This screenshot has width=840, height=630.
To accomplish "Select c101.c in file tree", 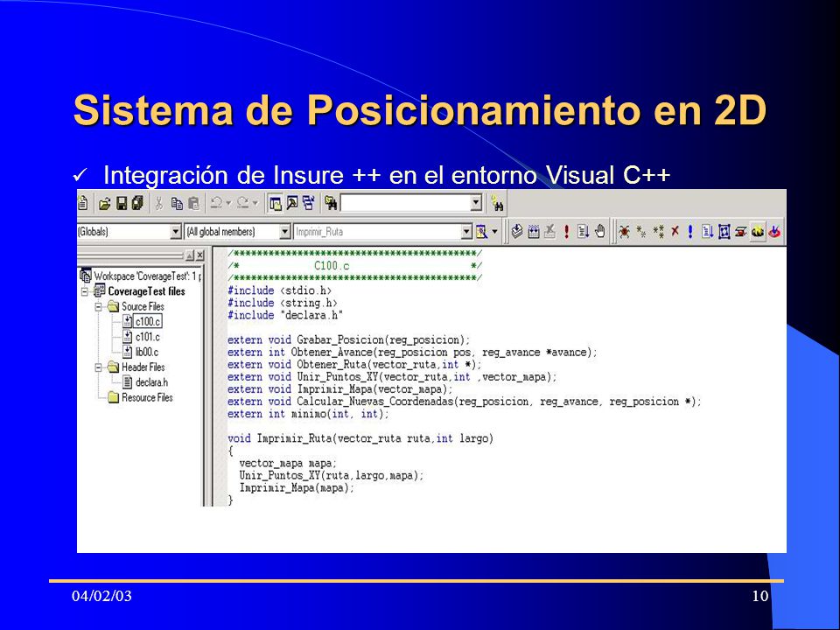I will (x=147, y=337).
